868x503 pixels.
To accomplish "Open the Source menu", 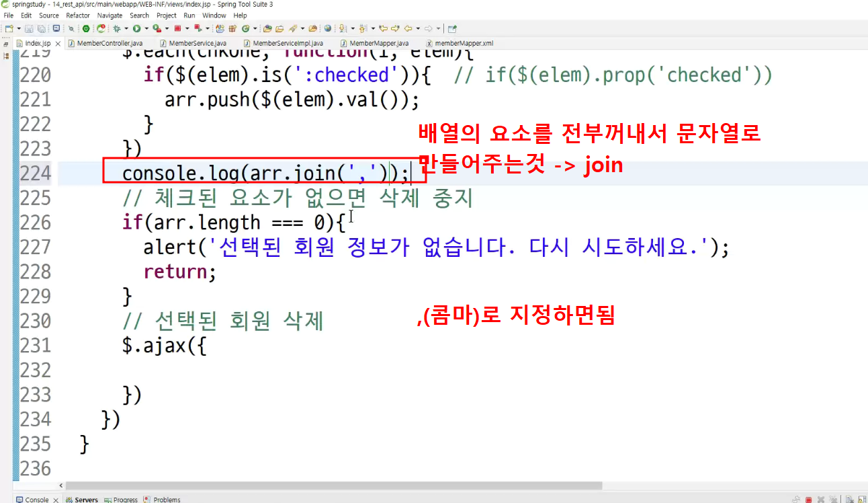I will point(48,15).
